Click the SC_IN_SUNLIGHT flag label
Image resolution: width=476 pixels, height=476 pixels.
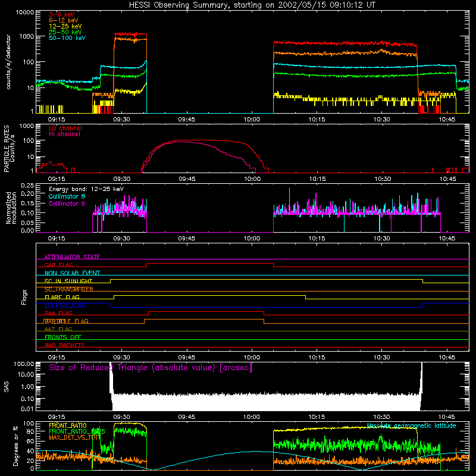tap(68, 281)
